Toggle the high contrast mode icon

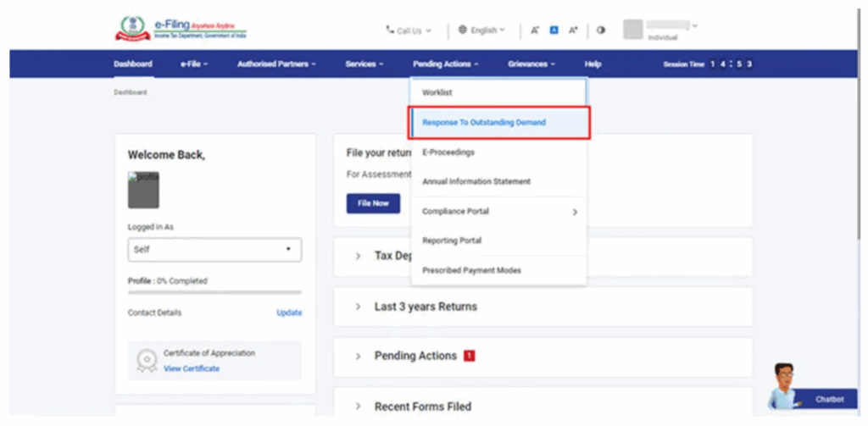tap(600, 30)
